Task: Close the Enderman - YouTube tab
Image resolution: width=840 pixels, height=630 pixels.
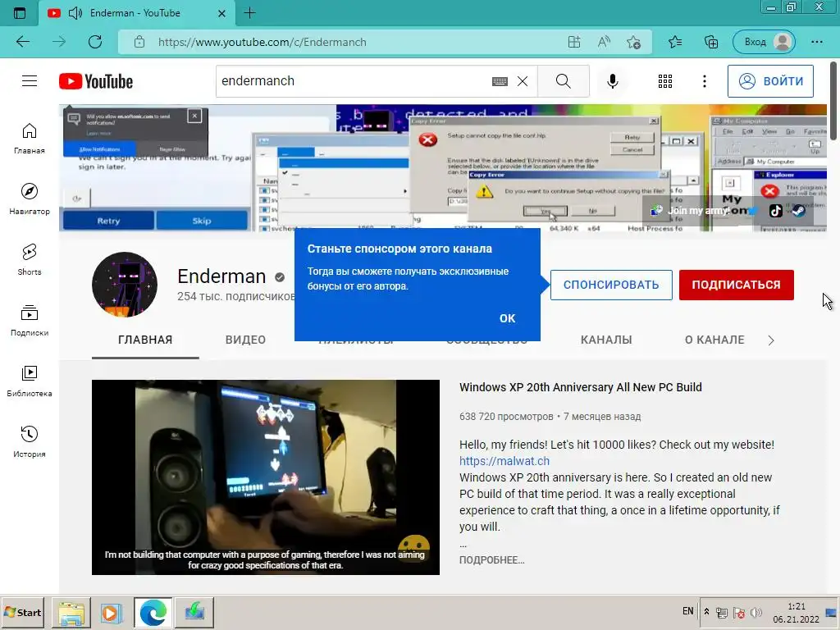Action: tap(221, 13)
